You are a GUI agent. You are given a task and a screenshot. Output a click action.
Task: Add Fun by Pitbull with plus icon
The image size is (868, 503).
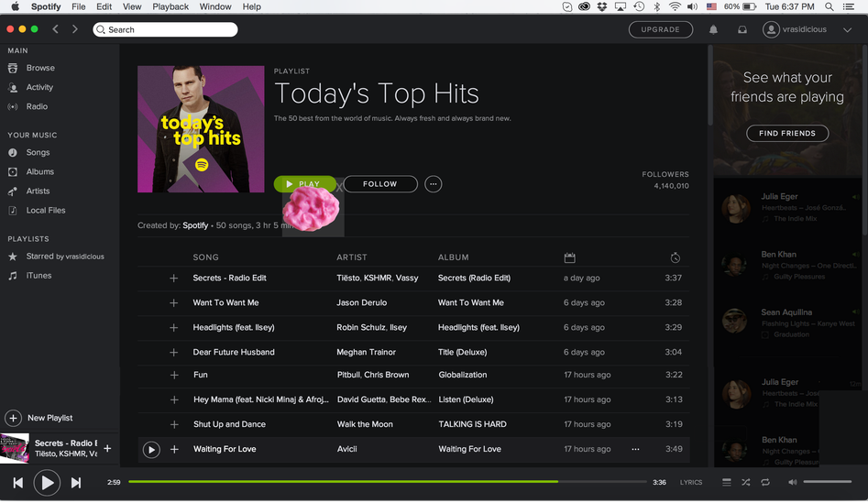click(x=174, y=375)
